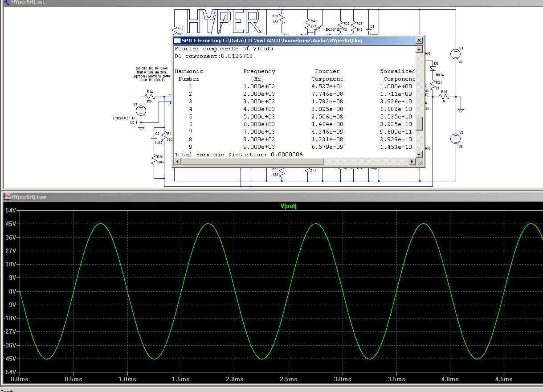Select resistor R14 in the schematic
The height and width of the screenshot is (392, 543).
point(150,97)
